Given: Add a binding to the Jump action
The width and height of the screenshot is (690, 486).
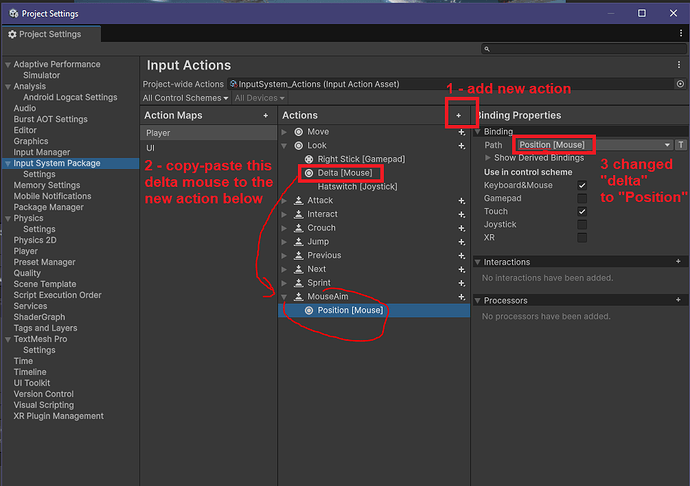Looking at the screenshot, I should click(x=461, y=242).
